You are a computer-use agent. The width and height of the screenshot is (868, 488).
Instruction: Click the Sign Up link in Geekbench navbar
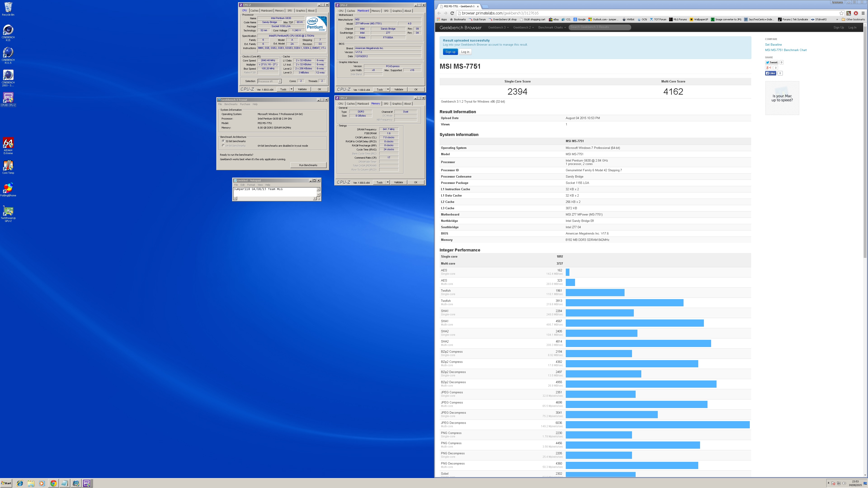(838, 27)
